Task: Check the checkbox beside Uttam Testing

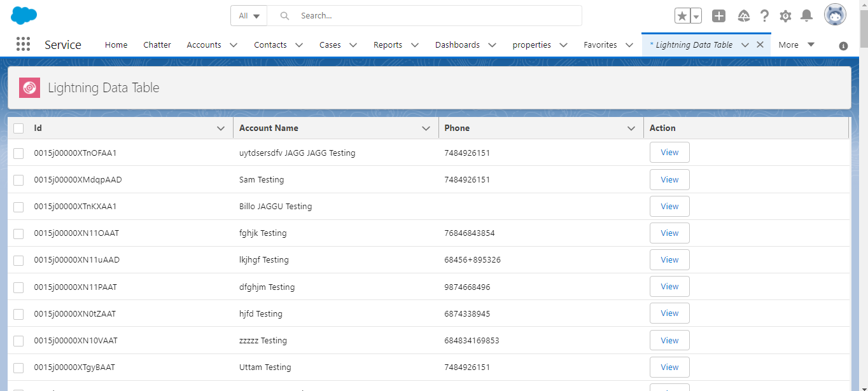Action: pos(18,367)
